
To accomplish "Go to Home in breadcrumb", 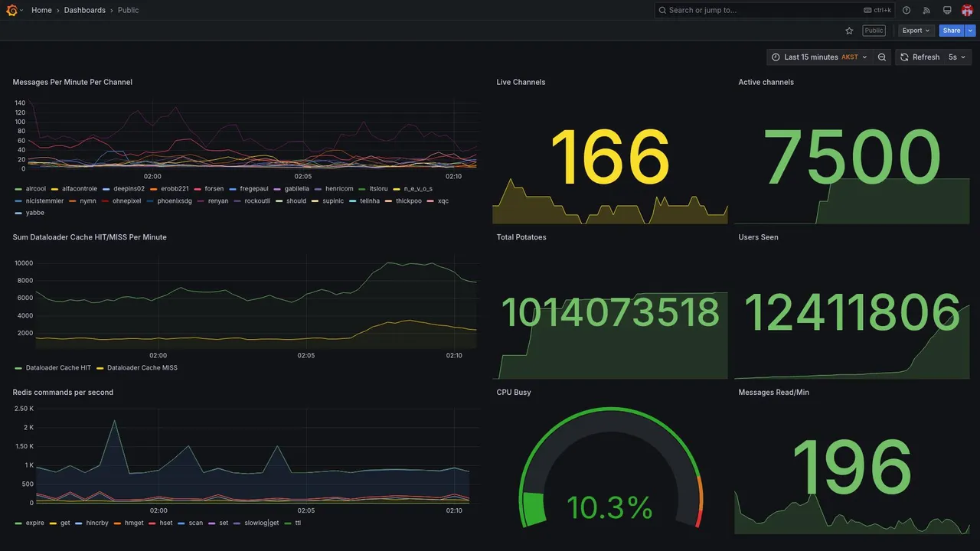I will click(x=41, y=10).
